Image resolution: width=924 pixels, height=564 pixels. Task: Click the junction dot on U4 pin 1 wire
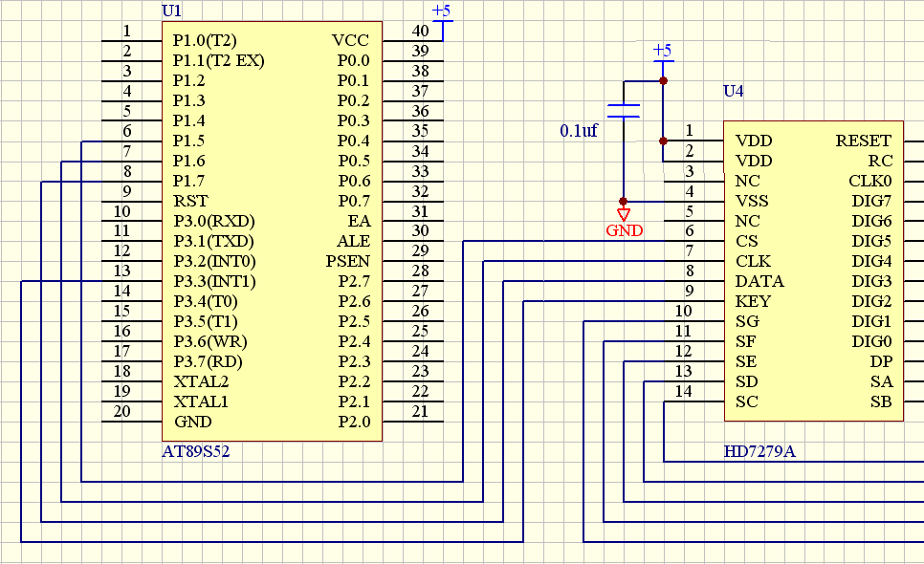pos(663,141)
